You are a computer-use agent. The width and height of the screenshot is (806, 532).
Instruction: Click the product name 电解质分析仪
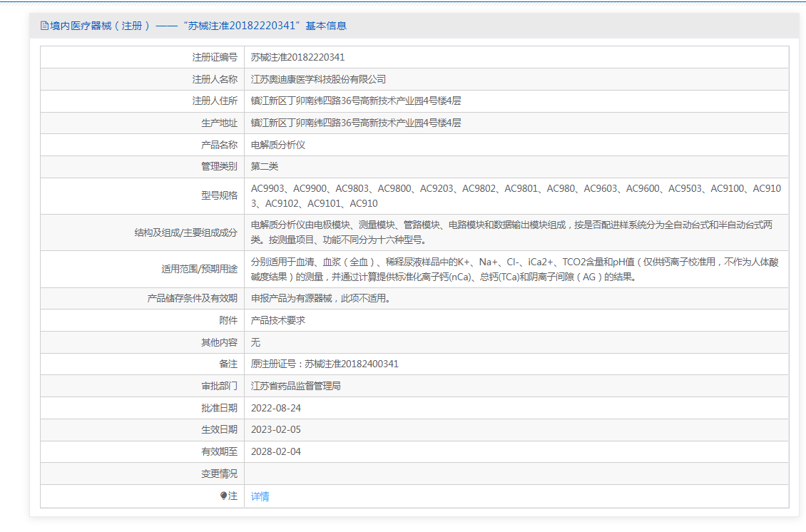[x=278, y=145]
